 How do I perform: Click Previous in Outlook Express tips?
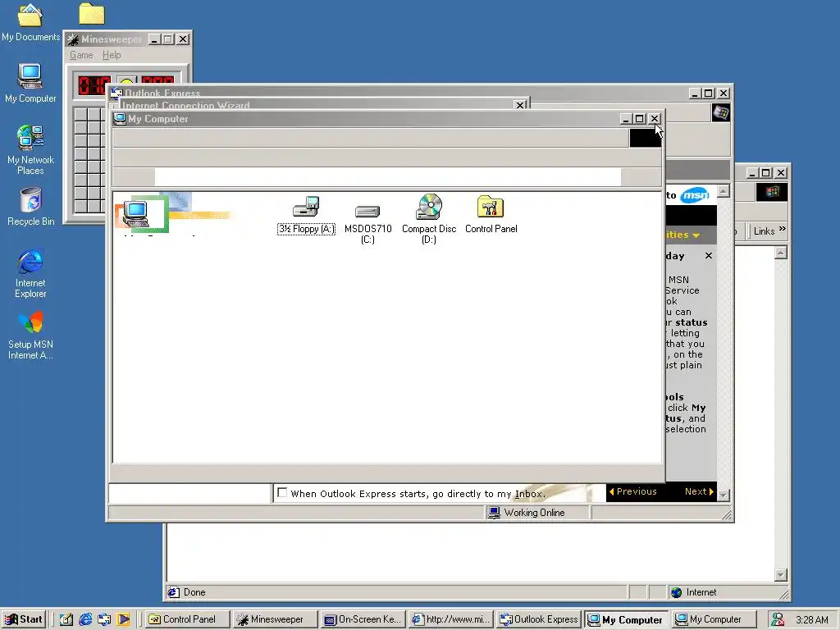tap(633, 492)
